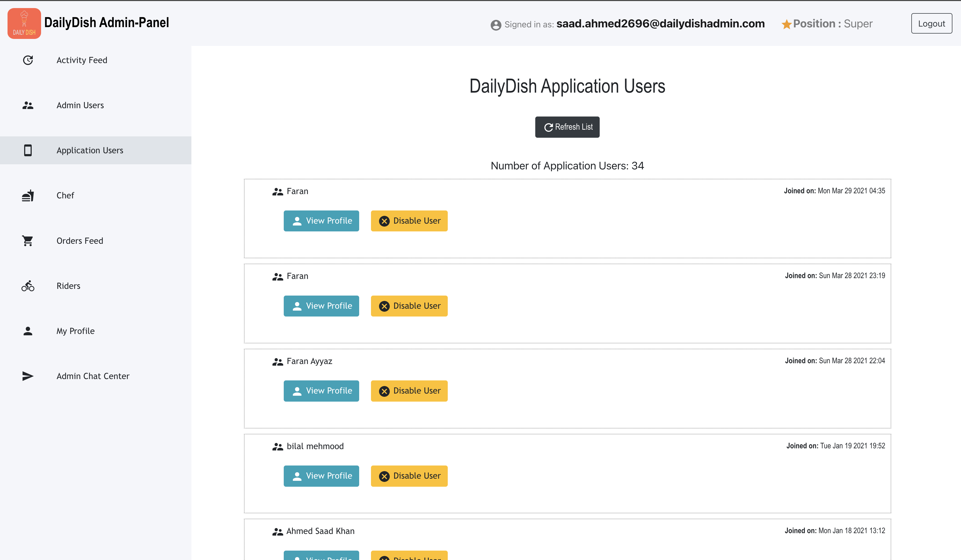961x560 pixels.
Task: Open the Chef section
Action: [96, 196]
